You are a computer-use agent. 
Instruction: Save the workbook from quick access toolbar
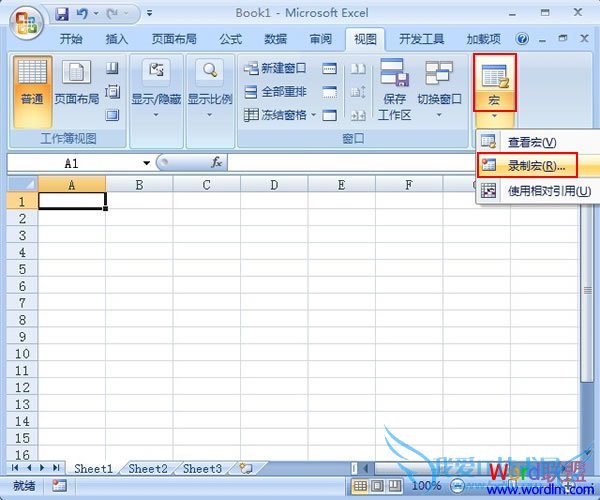(x=62, y=14)
